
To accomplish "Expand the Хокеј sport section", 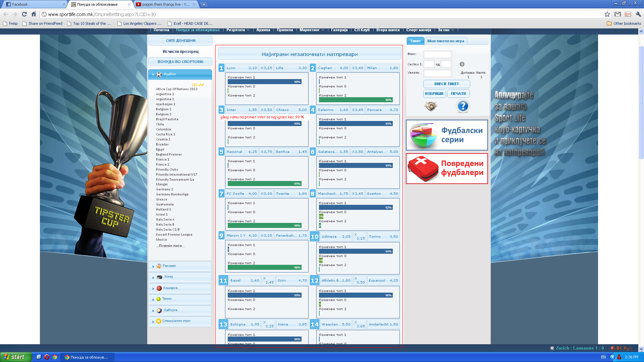I will pos(153,277).
